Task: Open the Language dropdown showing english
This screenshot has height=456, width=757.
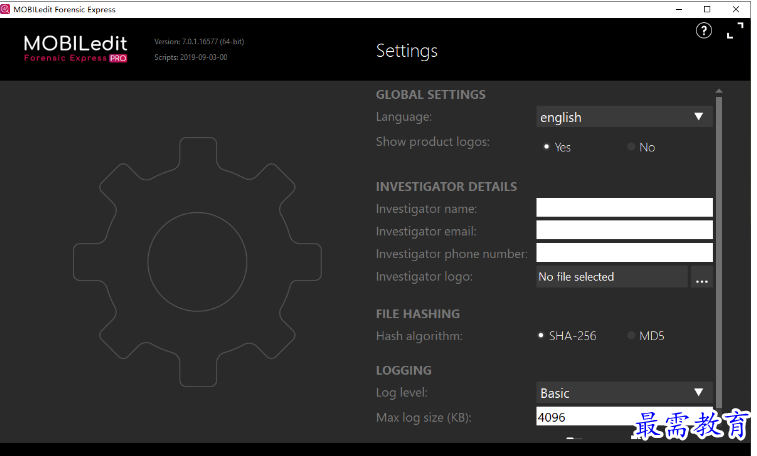Action: pos(624,117)
